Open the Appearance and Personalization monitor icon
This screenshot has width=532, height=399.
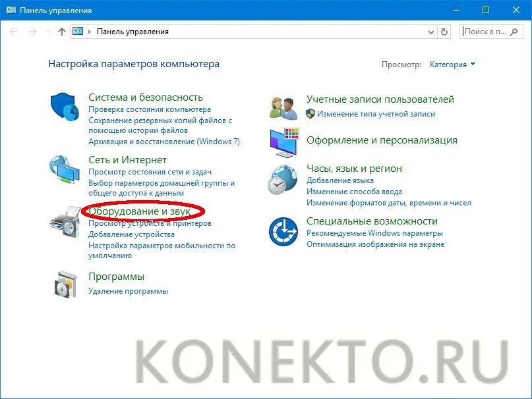tap(284, 142)
